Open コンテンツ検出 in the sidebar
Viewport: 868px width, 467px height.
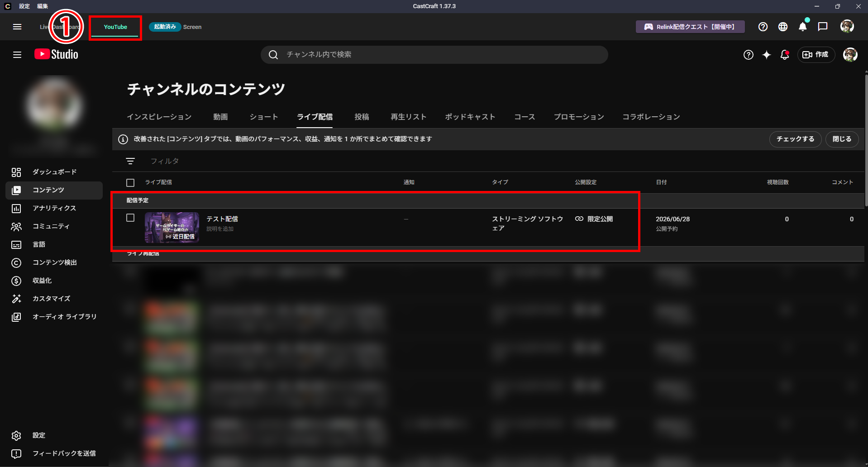(54, 262)
